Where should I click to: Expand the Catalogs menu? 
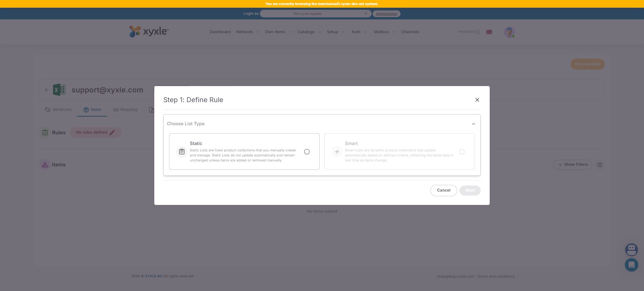[x=309, y=32]
